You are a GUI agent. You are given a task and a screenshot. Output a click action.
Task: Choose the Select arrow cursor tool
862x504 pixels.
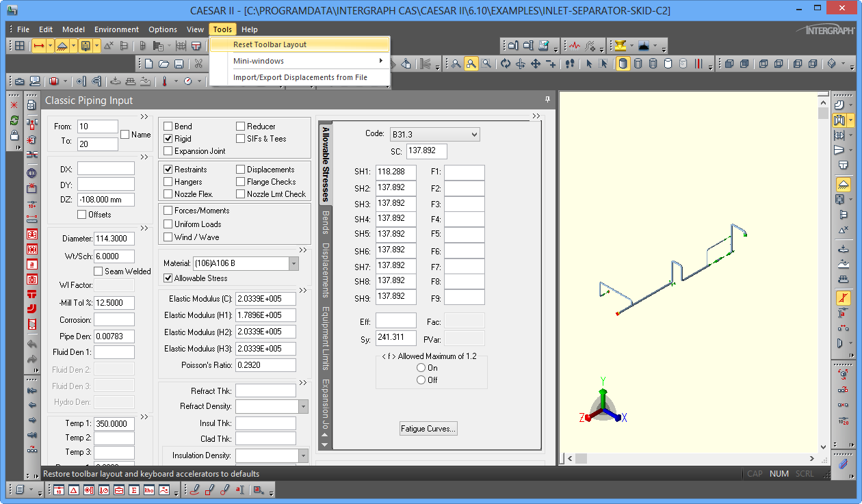pos(589,64)
